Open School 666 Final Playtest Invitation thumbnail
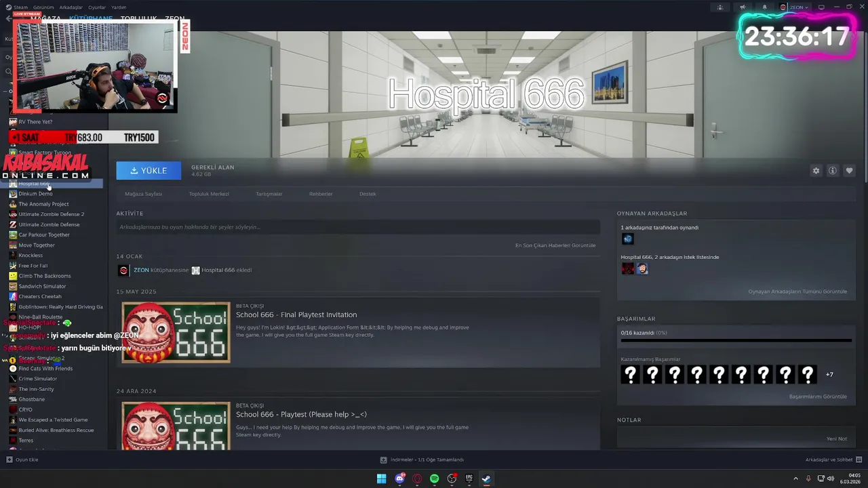Viewport: 868px width, 488px height. pyautogui.click(x=176, y=332)
